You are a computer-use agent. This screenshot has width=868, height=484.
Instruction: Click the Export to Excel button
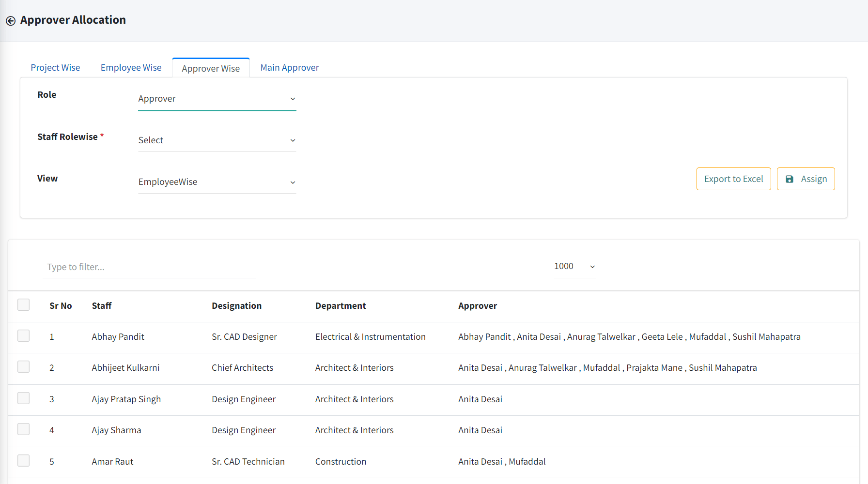coord(733,179)
